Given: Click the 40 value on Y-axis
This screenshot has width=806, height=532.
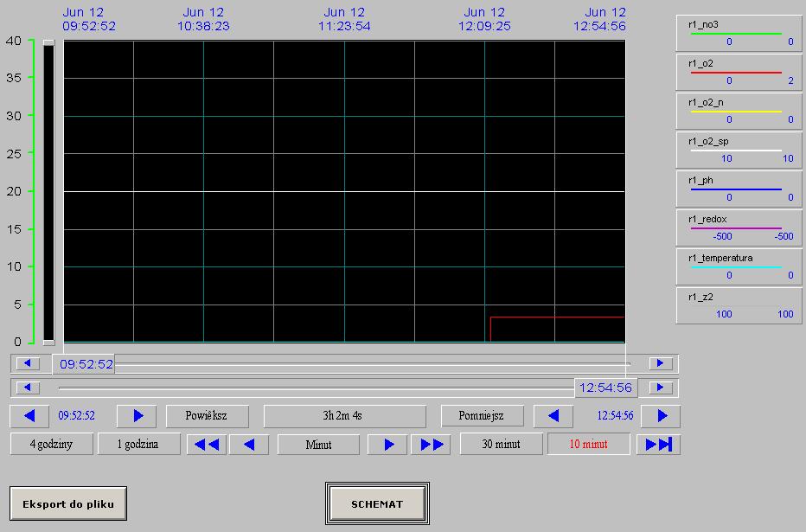Looking at the screenshot, I should [x=14, y=41].
